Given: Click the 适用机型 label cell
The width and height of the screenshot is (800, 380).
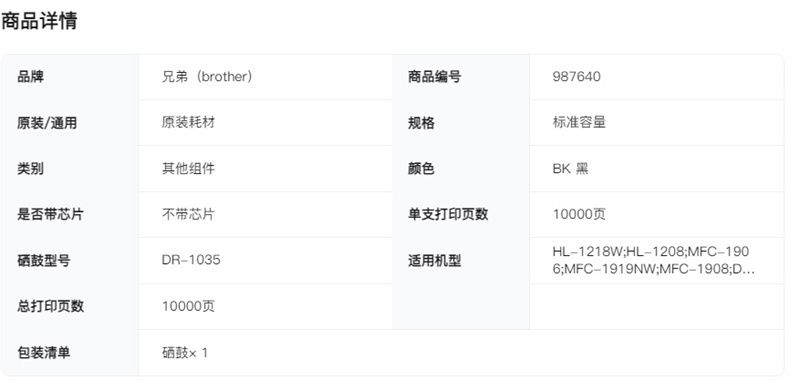Looking at the screenshot, I should point(461,261).
